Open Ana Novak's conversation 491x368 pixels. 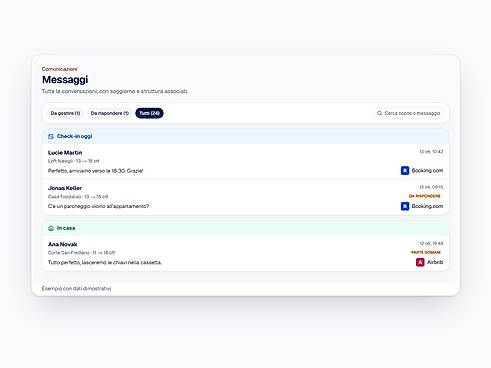tap(246, 253)
